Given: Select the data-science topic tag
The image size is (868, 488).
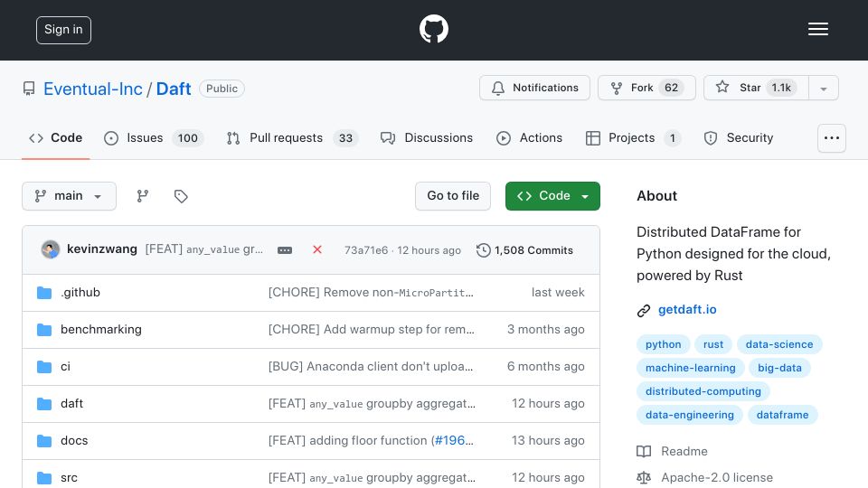Looking at the screenshot, I should click(778, 344).
